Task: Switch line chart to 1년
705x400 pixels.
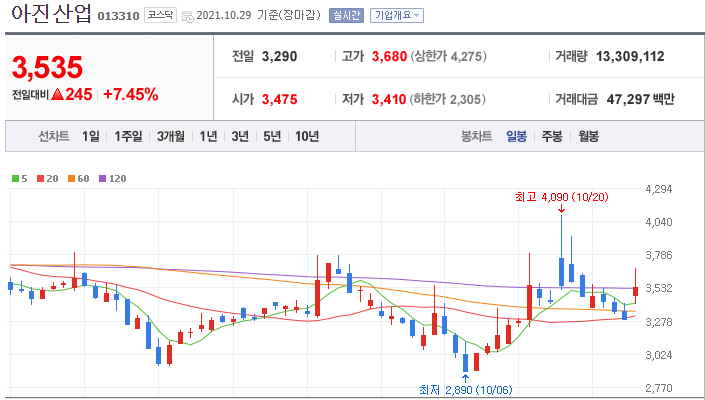Action: (208, 136)
